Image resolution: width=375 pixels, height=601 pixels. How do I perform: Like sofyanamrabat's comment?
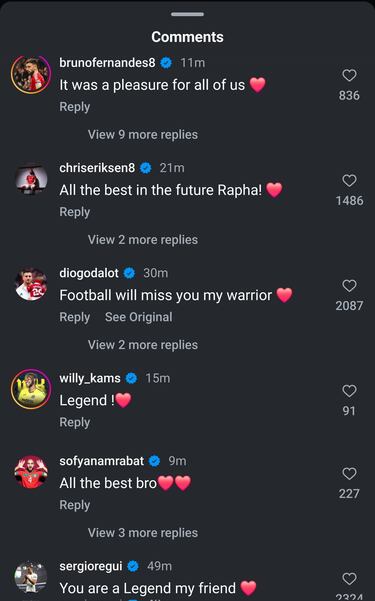point(349,474)
